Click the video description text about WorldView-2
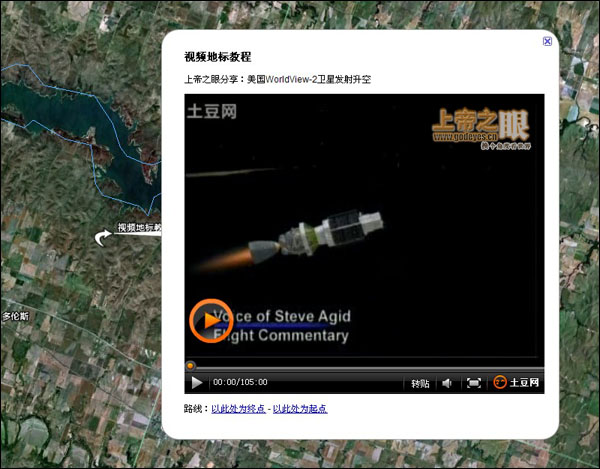Image resolution: width=600 pixels, height=469 pixels. click(x=277, y=80)
